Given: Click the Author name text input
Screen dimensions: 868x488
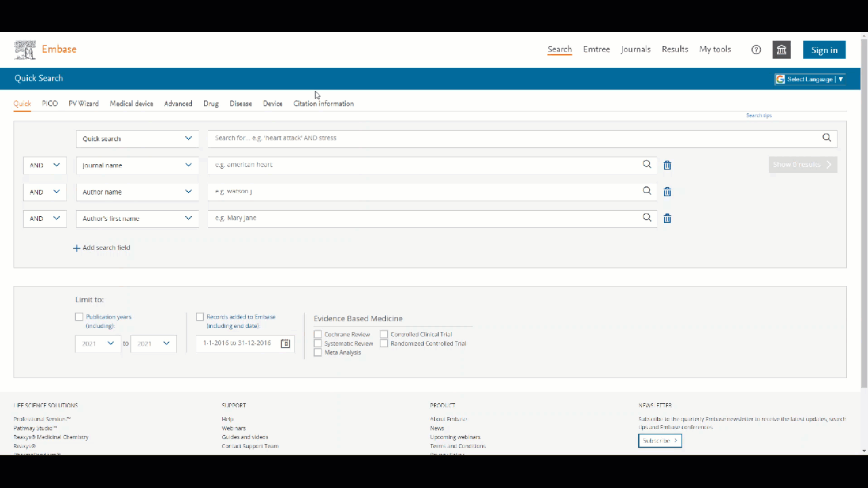Looking at the screenshot, I should tap(424, 192).
